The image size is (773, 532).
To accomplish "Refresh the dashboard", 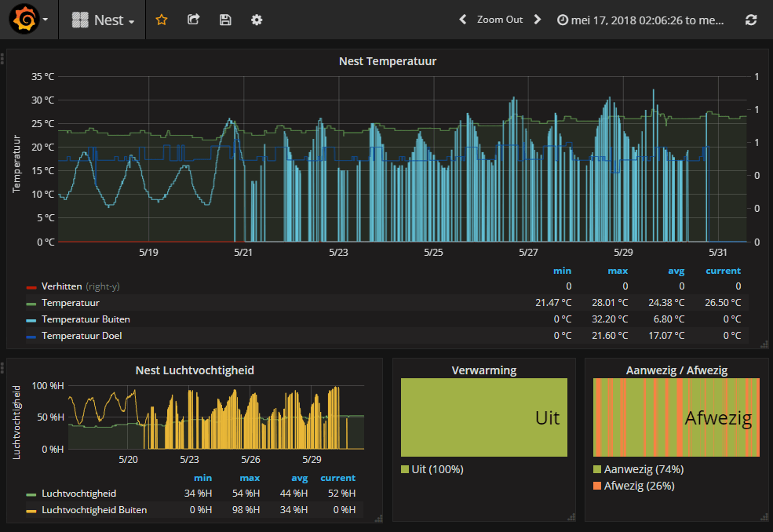I will (x=751, y=20).
